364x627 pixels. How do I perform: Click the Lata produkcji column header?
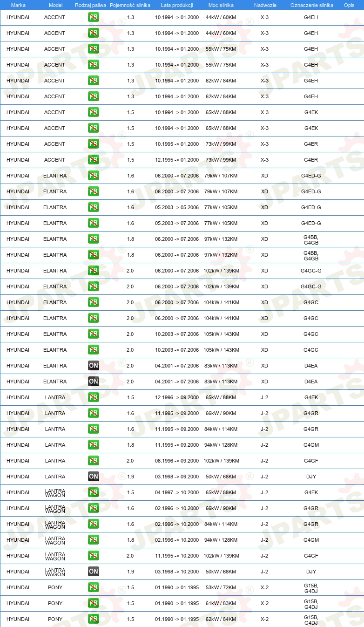click(177, 5)
